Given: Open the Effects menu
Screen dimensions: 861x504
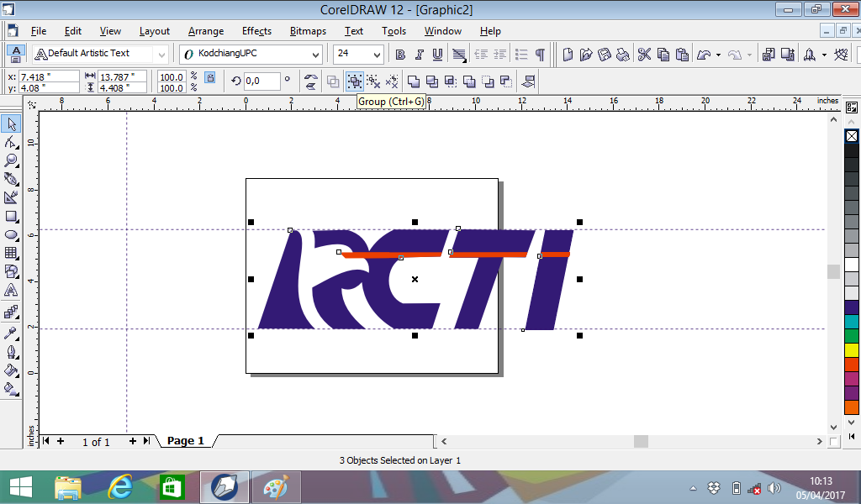Looking at the screenshot, I should tap(256, 31).
